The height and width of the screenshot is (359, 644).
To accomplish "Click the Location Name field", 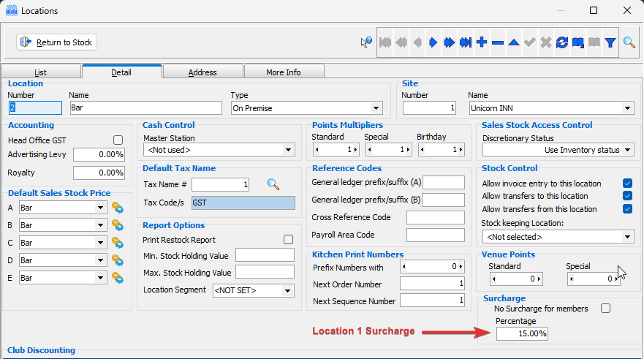I will (145, 107).
